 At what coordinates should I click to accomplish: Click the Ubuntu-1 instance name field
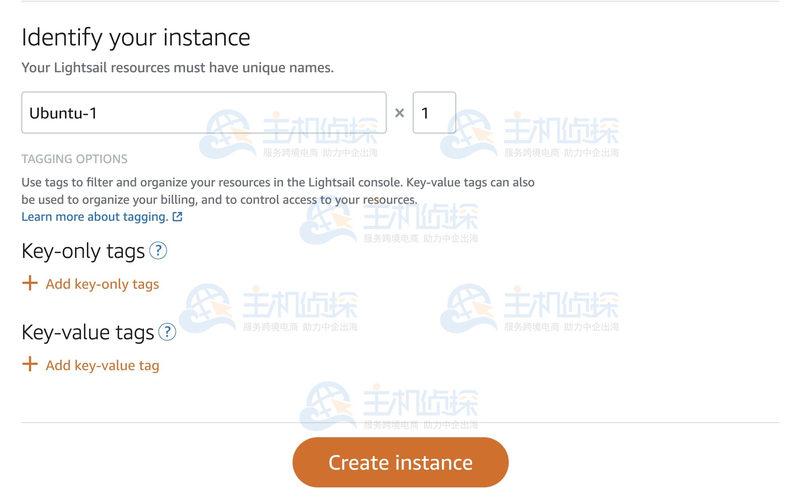204,113
